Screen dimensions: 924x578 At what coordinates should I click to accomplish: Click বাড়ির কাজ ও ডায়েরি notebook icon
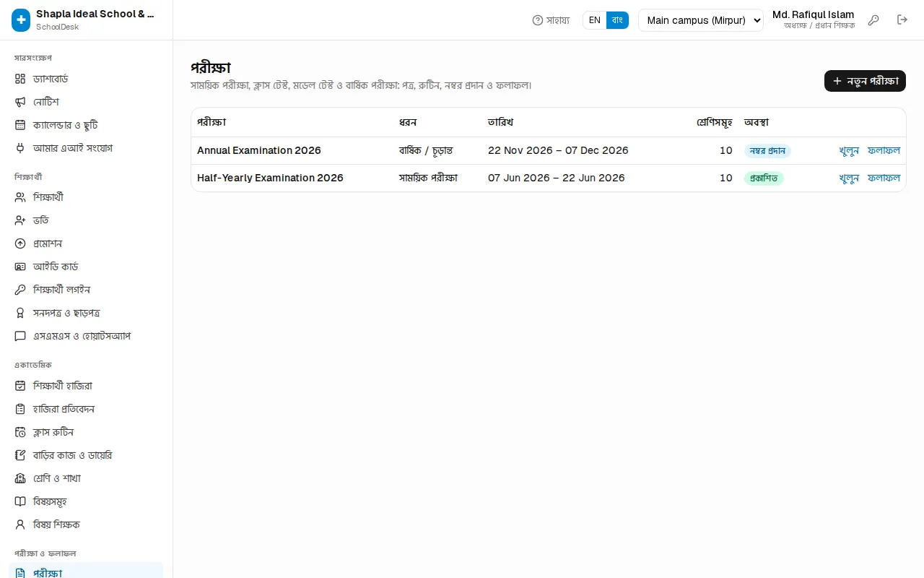[x=20, y=455]
